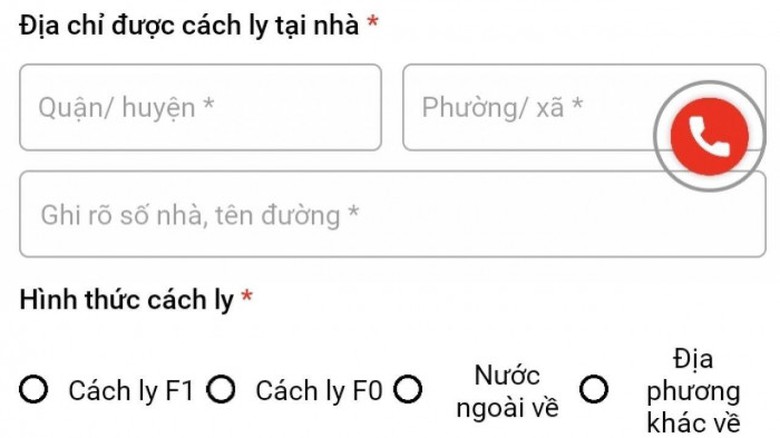Select the Cách ly F0 radio circle
The width and height of the screenshot is (780, 438).
(x=221, y=390)
